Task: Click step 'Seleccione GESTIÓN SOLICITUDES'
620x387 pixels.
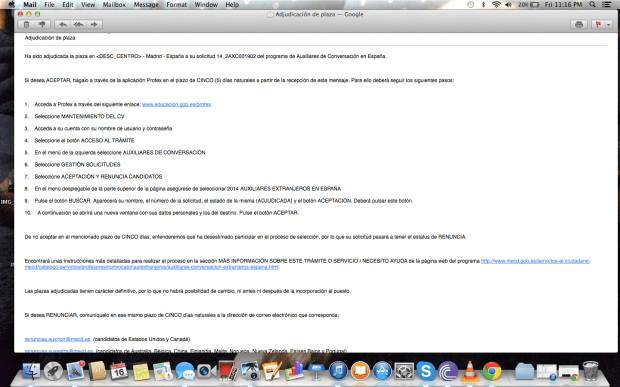Action: pos(77,164)
